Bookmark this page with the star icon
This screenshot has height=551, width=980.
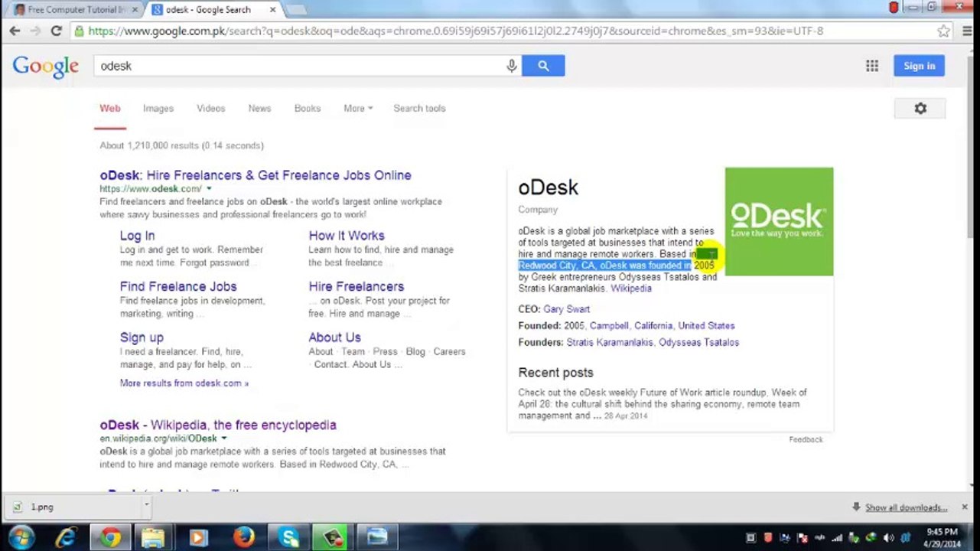coord(943,31)
